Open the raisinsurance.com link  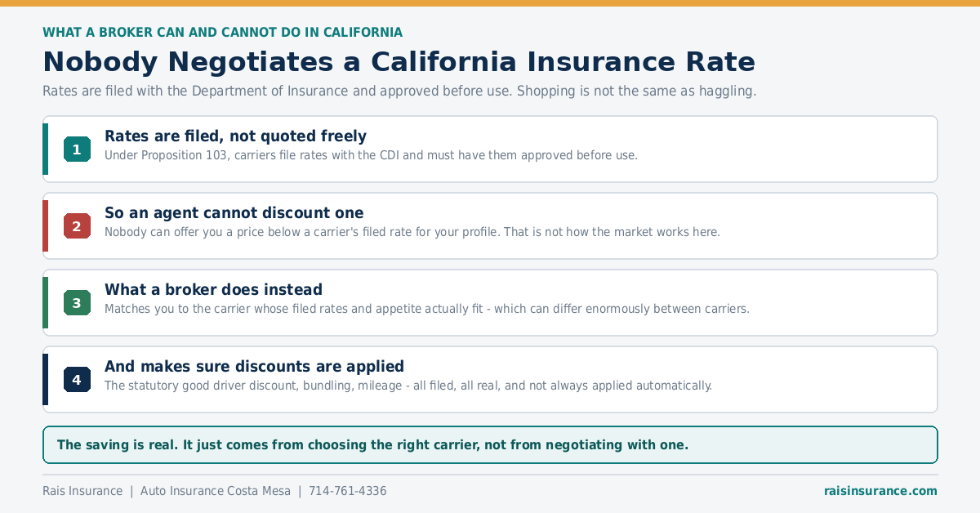pos(880,491)
